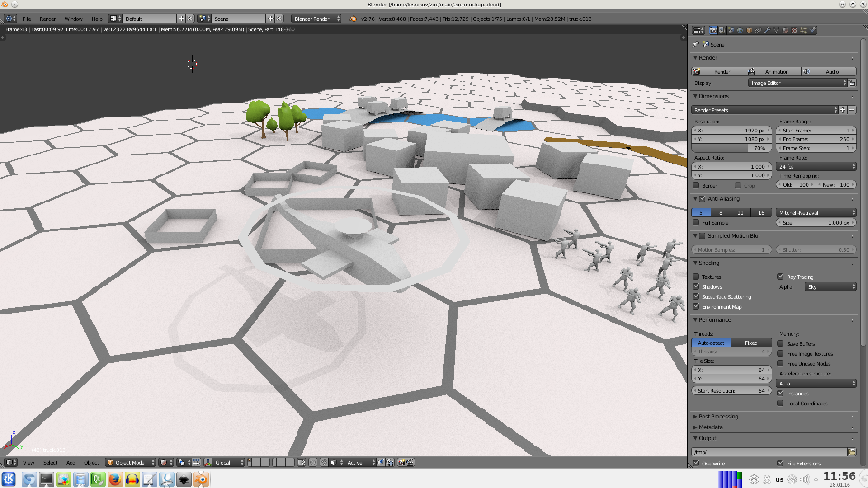Enable the Textures shading checkbox
Screen dimensions: 868x488
pos(696,277)
